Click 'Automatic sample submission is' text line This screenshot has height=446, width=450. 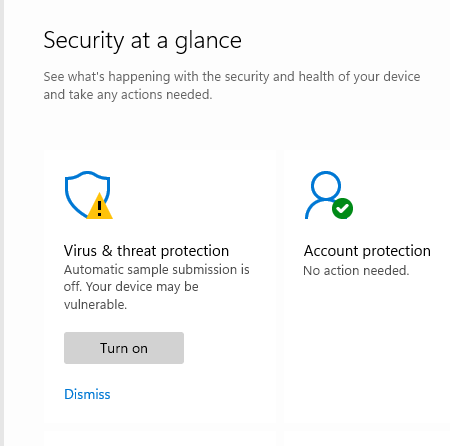(x=156, y=269)
